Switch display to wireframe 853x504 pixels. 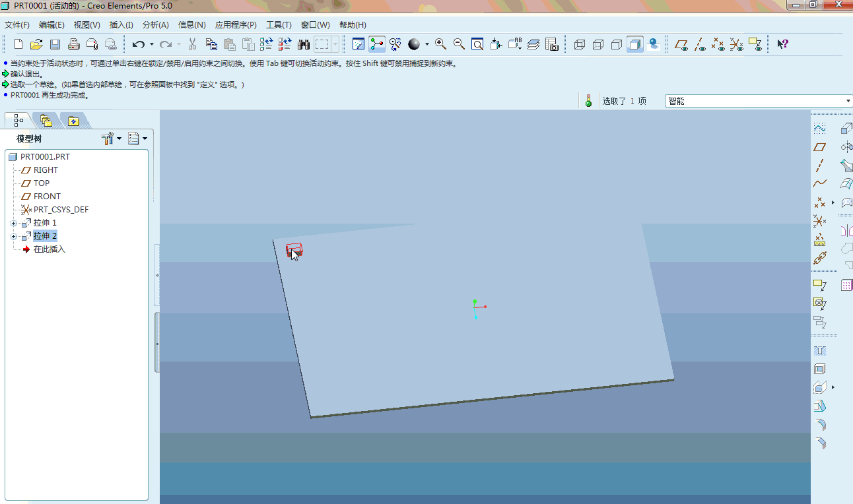pos(580,44)
